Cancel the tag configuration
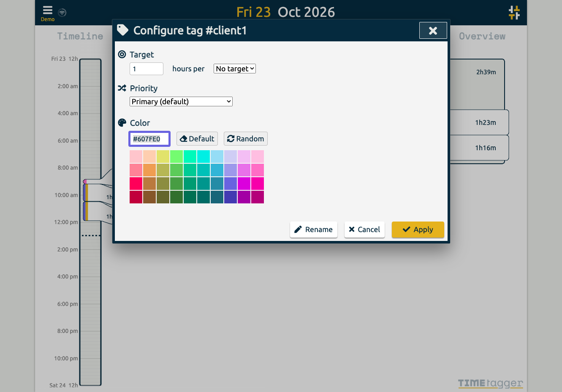This screenshot has height=392, width=562. click(x=364, y=230)
